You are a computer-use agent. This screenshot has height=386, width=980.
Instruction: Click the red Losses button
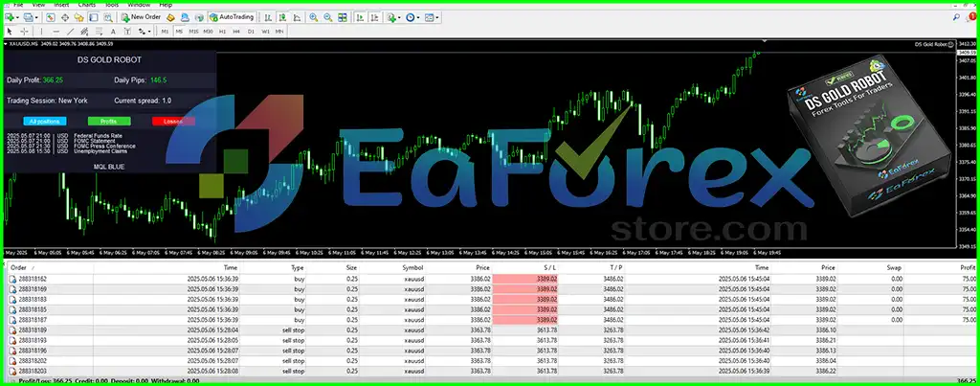pos(173,122)
